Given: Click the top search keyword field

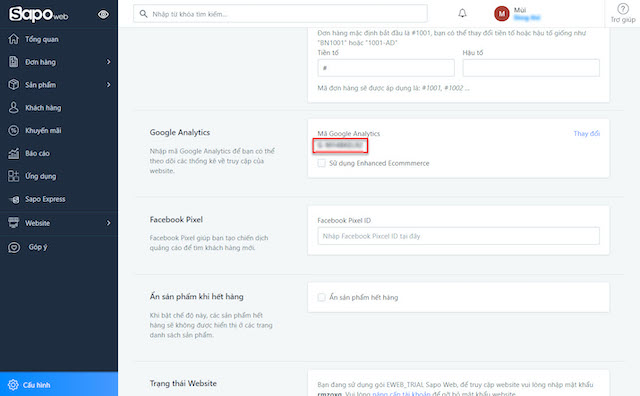Looking at the screenshot, I should [280, 14].
